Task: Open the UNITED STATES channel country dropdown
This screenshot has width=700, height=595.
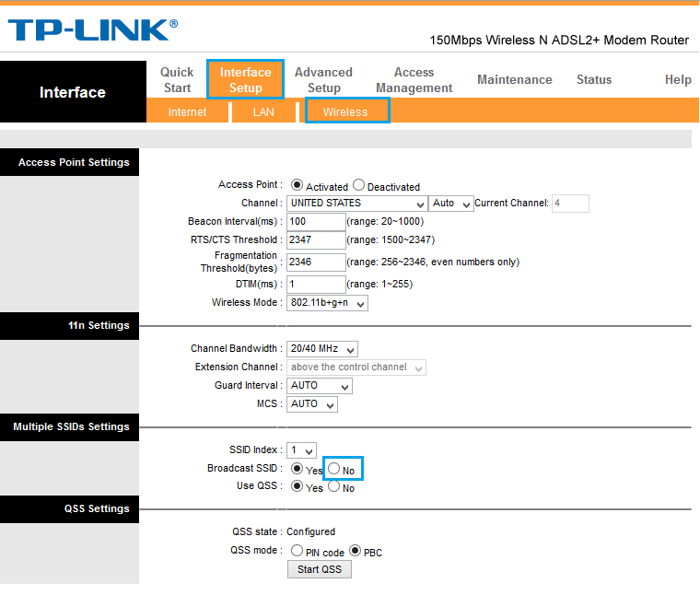Action: [356, 204]
